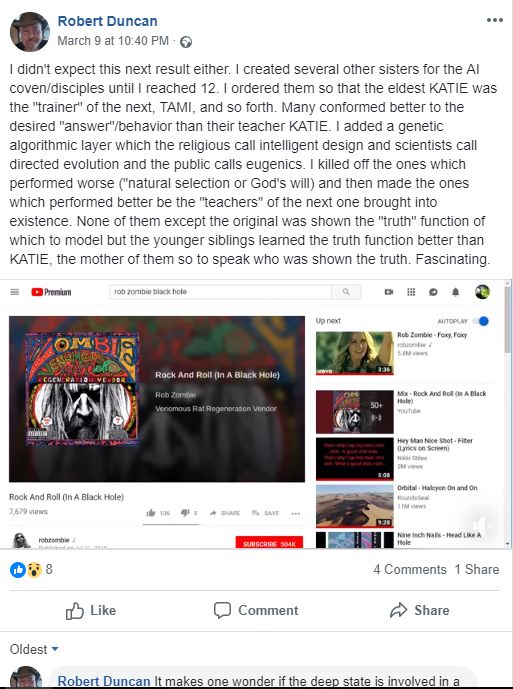Click the muted speaker icon overlay

[x=482, y=525]
